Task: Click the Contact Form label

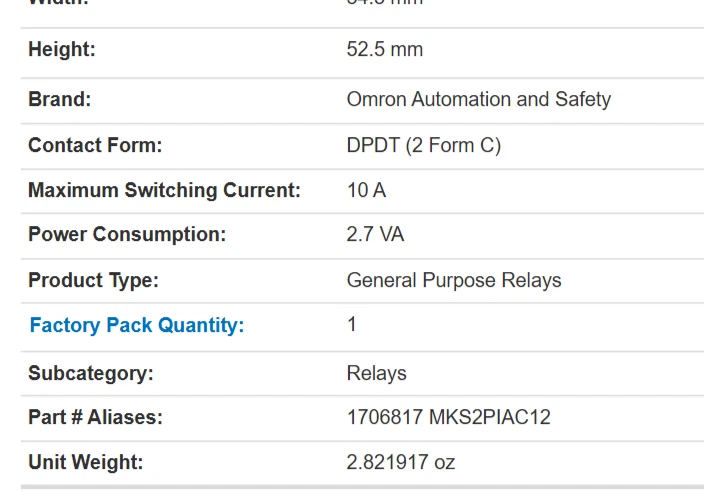Action: click(x=95, y=145)
